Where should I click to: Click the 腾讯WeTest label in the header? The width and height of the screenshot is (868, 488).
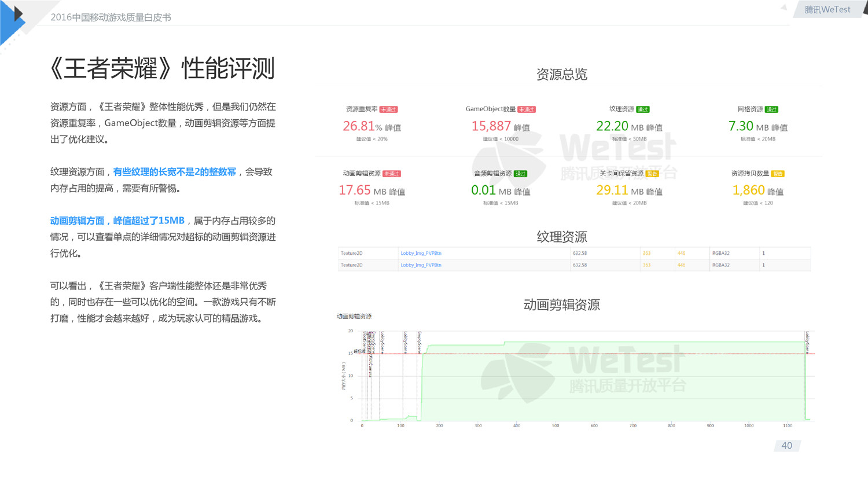(x=827, y=9)
